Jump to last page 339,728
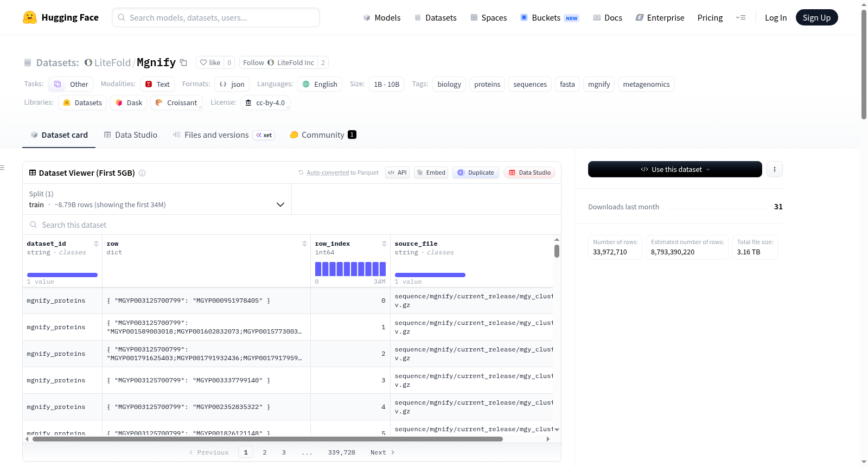Viewport: 868px width, 467px height. pyautogui.click(x=342, y=452)
